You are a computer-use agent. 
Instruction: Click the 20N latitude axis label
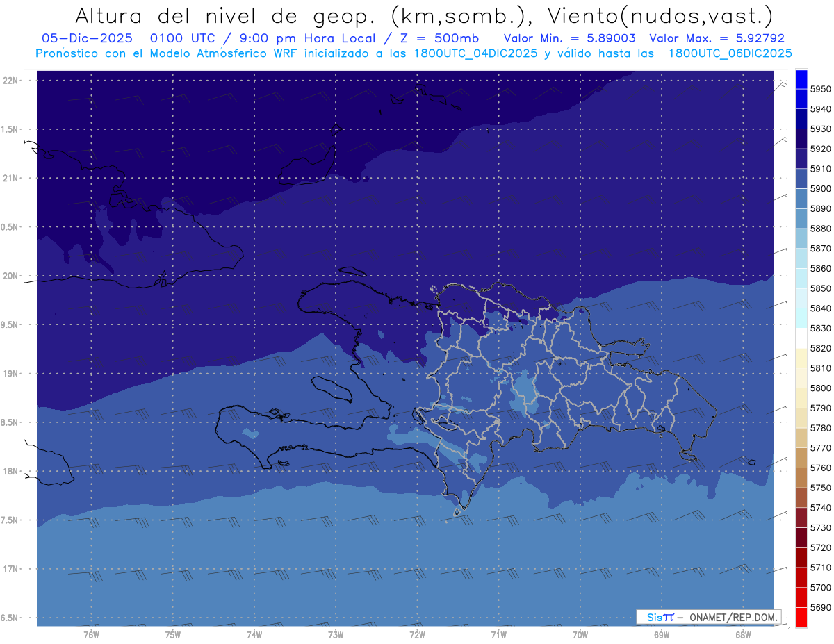[12, 276]
